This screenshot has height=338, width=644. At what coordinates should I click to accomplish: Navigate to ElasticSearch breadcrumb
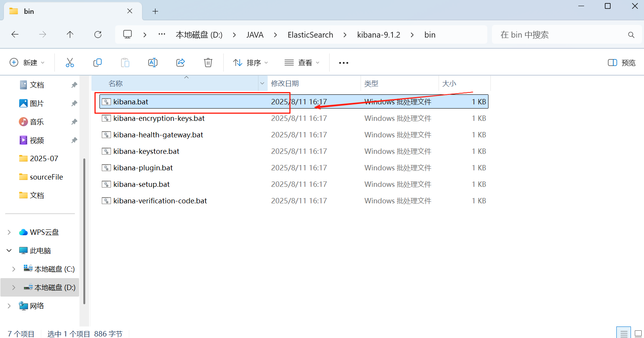coord(310,35)
